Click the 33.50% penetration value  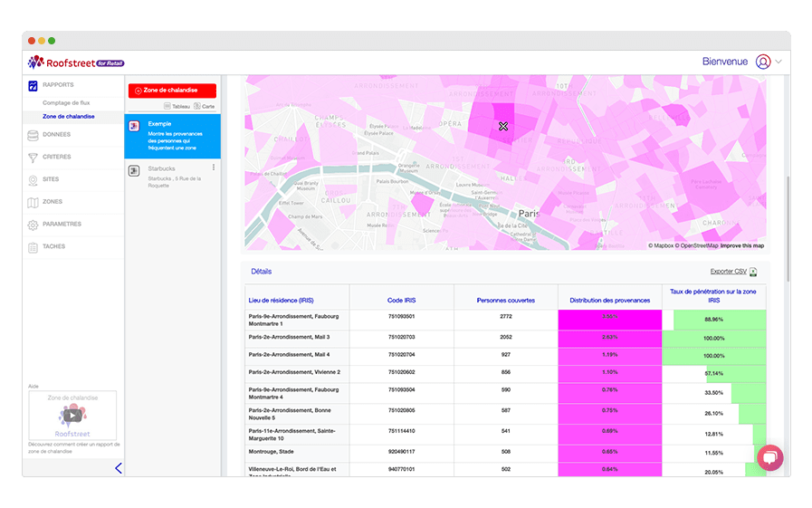[713, 393]
